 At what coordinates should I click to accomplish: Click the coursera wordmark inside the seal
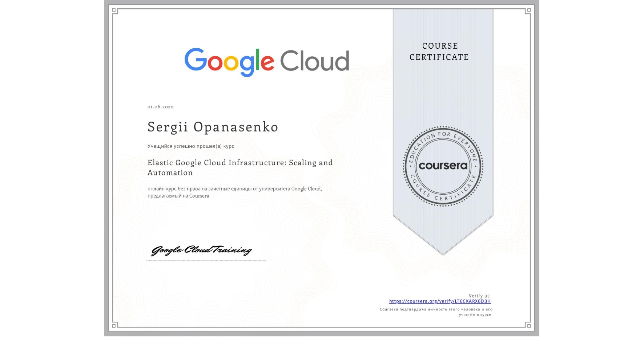443,166
